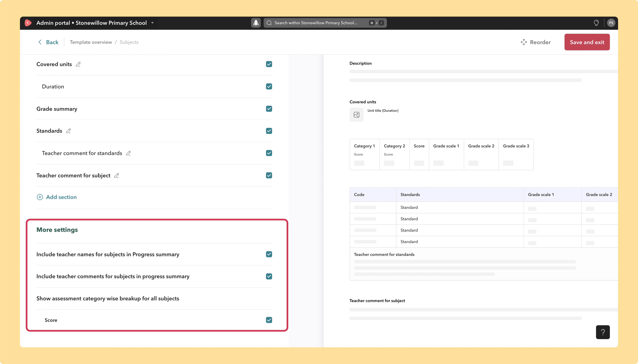Toggle the Standards checkbox
The height and width of the screenshot is (364, 638).
(x=269, y=131)
